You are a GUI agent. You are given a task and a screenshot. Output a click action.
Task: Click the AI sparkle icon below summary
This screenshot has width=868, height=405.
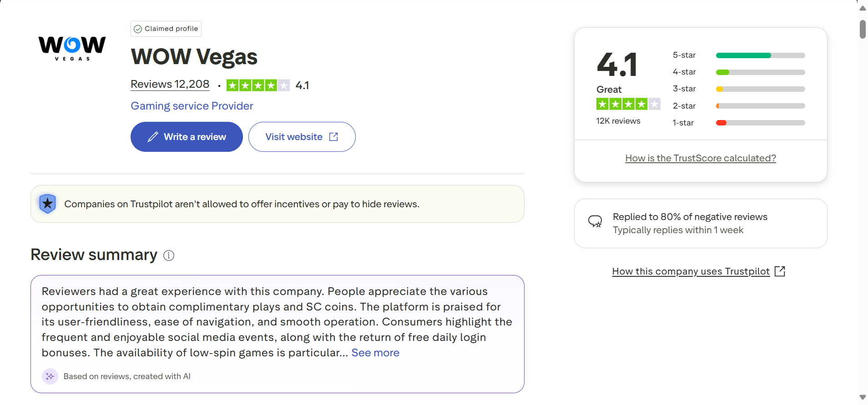coord(50,376)
